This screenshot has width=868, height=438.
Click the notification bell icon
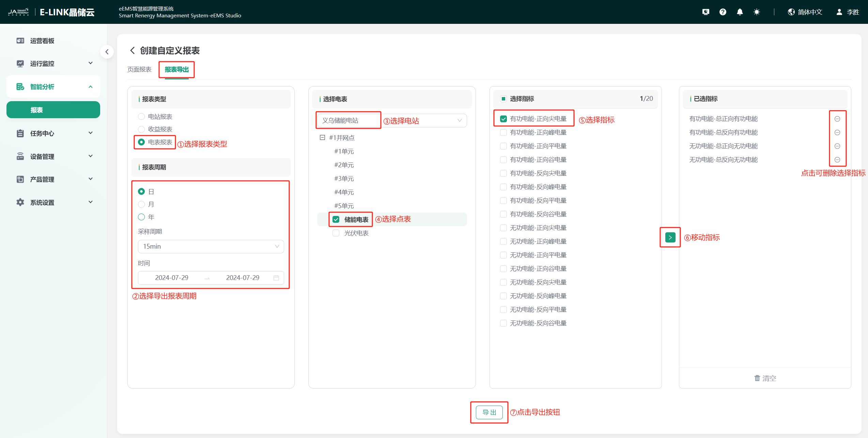(x=740, y=12)
